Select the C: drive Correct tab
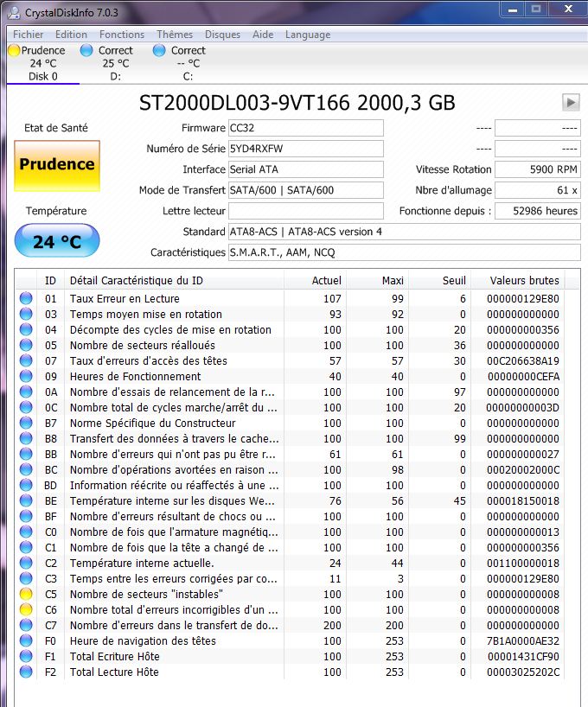The image size is (588, 707). pyautogui.click(x=188, y=63)
